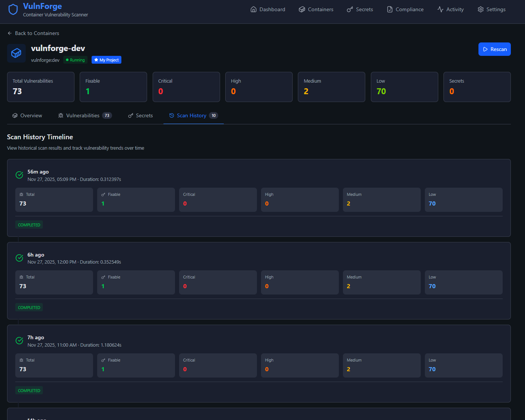
Task: Click the VulnForge shield logo icon
Action: [13, 10]
